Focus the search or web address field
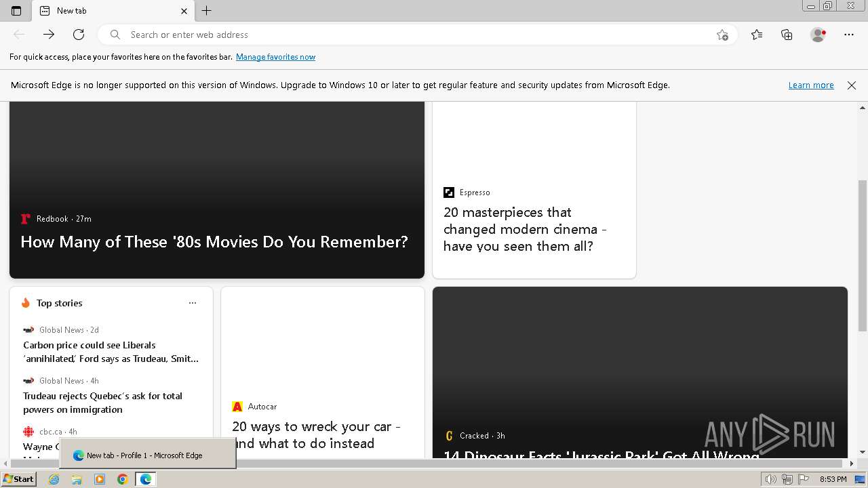 click(x=417, y=35)
